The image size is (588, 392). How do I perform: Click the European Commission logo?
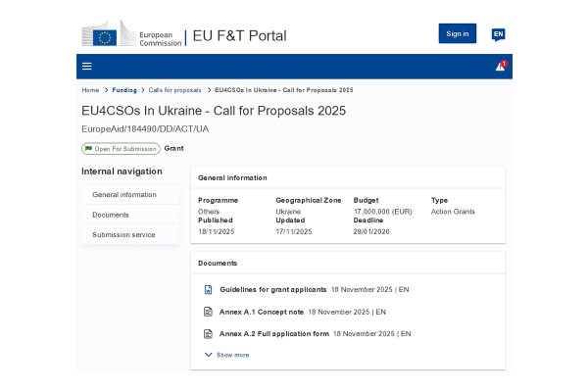coord(131,34)
